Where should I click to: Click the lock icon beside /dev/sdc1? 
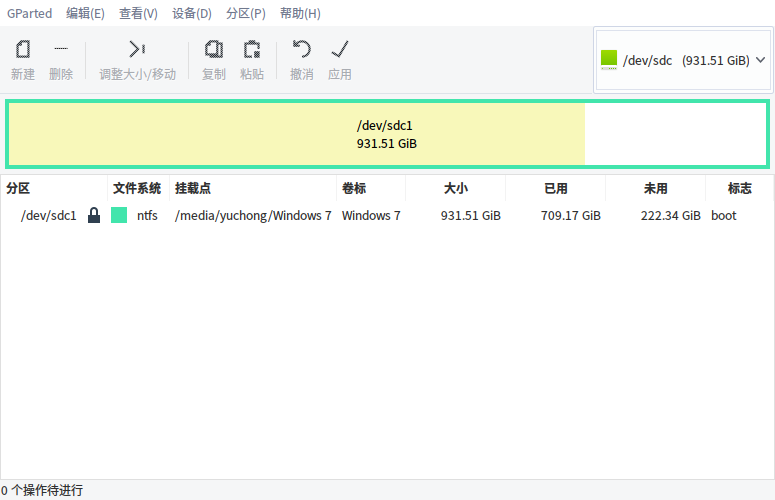pyautogui.click(x=94, y=215)
